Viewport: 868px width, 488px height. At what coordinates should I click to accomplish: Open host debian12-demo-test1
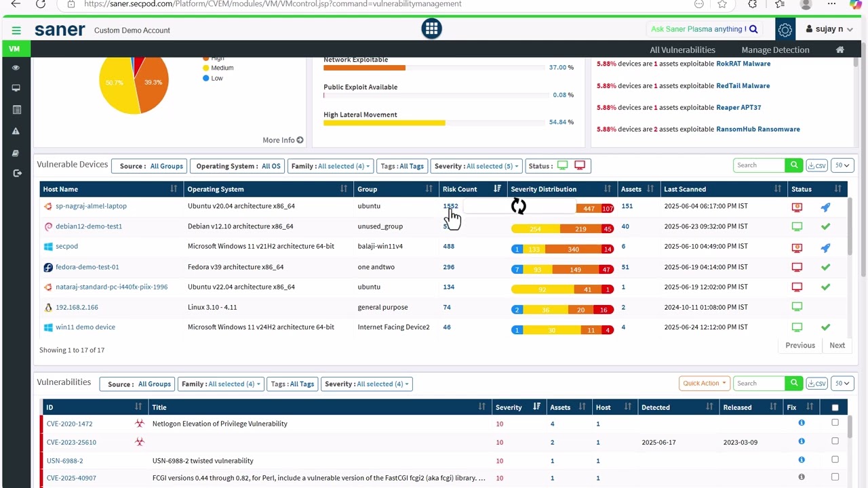point(89,226)
